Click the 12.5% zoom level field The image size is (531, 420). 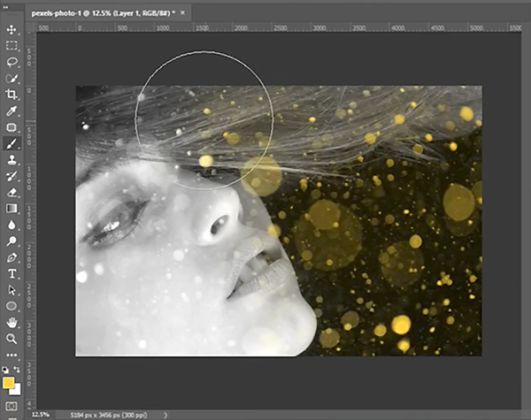click(41, 415)
